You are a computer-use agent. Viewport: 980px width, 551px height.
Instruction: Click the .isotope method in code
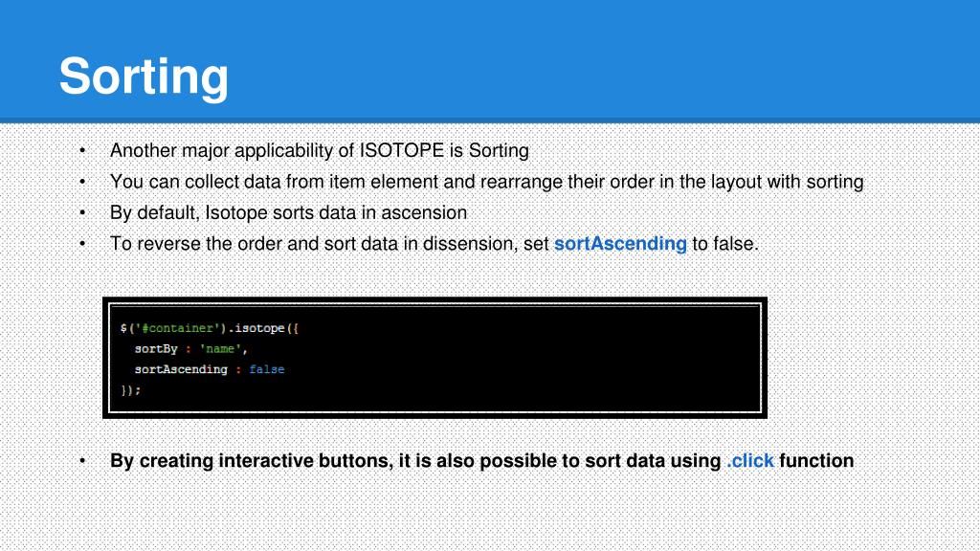pos(256,328)
